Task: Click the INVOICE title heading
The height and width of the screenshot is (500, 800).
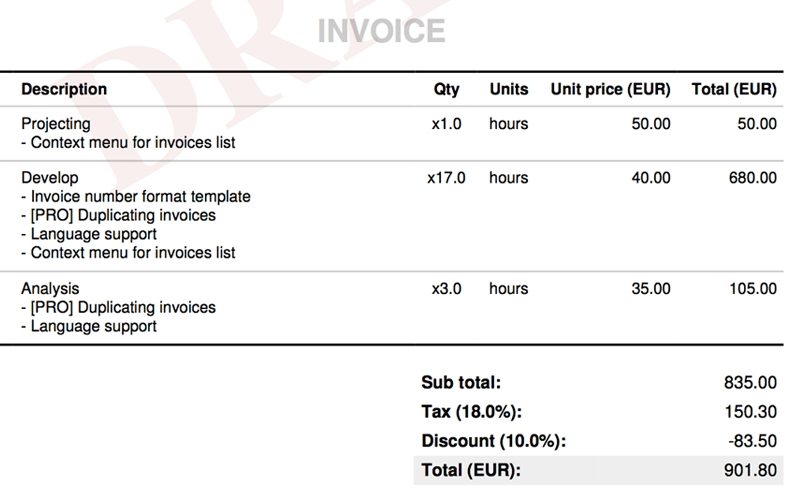Action: click(x=381, y=30)
